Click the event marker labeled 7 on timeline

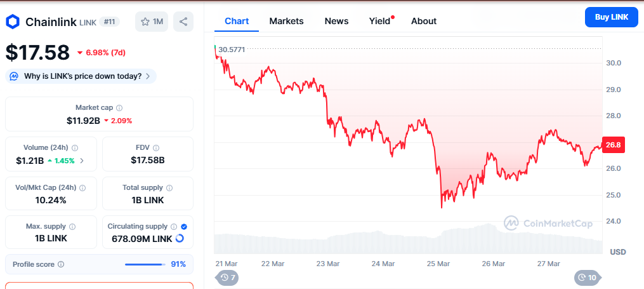pos(228,278)
